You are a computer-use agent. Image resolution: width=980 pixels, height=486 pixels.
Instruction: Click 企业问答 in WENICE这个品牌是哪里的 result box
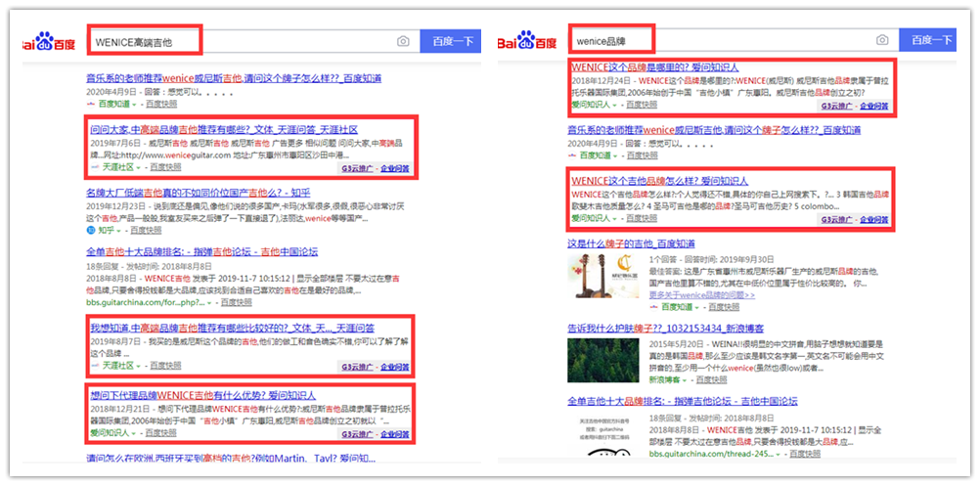pos(873,106)
